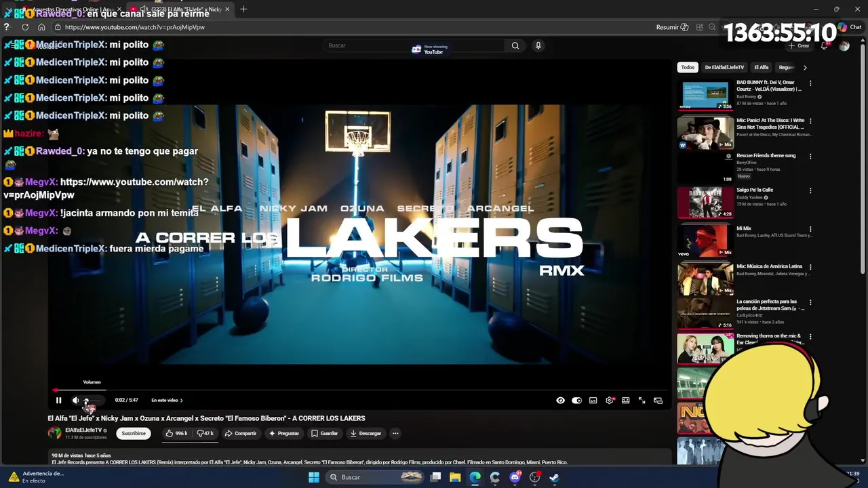Reload the page with the refresh icon
The image size is (868, 488).
pyautogui.click(x=25, y=27)
